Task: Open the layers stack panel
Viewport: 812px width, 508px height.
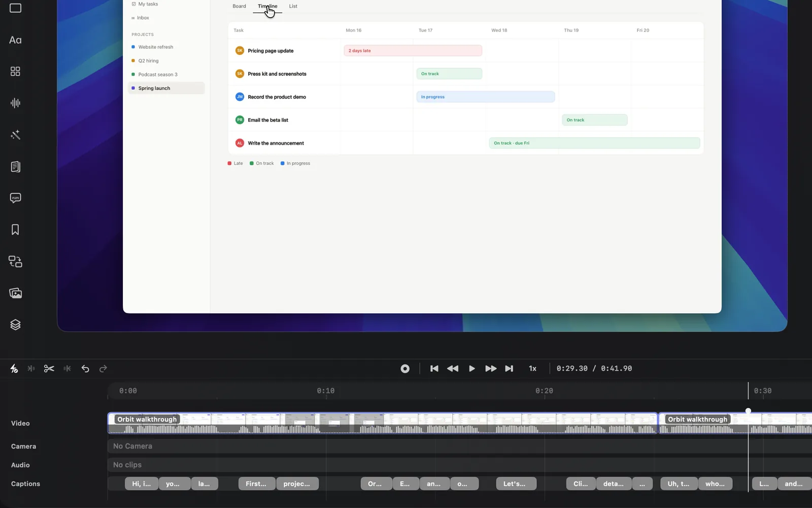Action: click(15, 325)
